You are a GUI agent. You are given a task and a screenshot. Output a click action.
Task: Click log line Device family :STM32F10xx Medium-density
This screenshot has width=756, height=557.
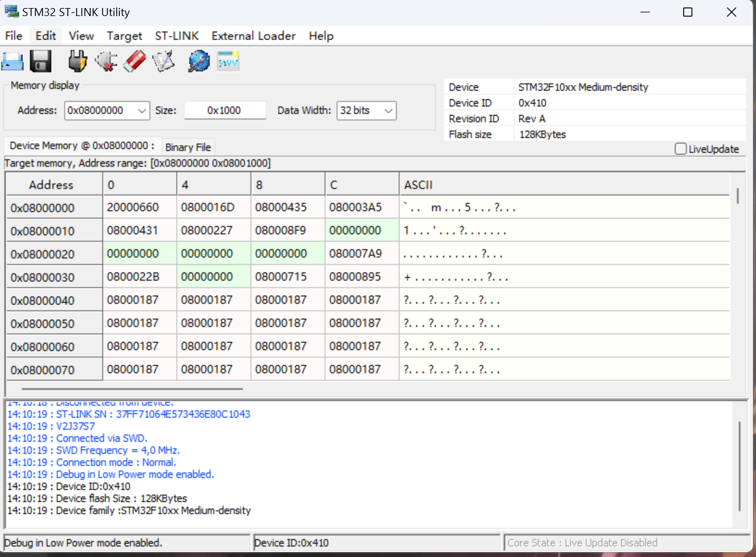[128, 511]
